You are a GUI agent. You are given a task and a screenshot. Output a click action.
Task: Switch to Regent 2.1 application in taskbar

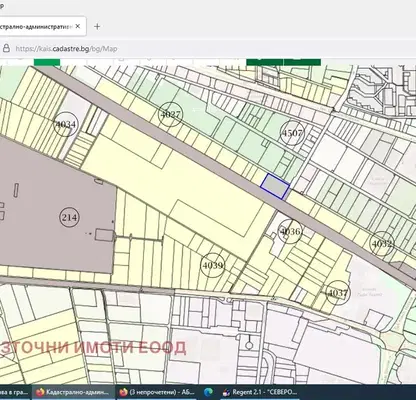[260, 392]
